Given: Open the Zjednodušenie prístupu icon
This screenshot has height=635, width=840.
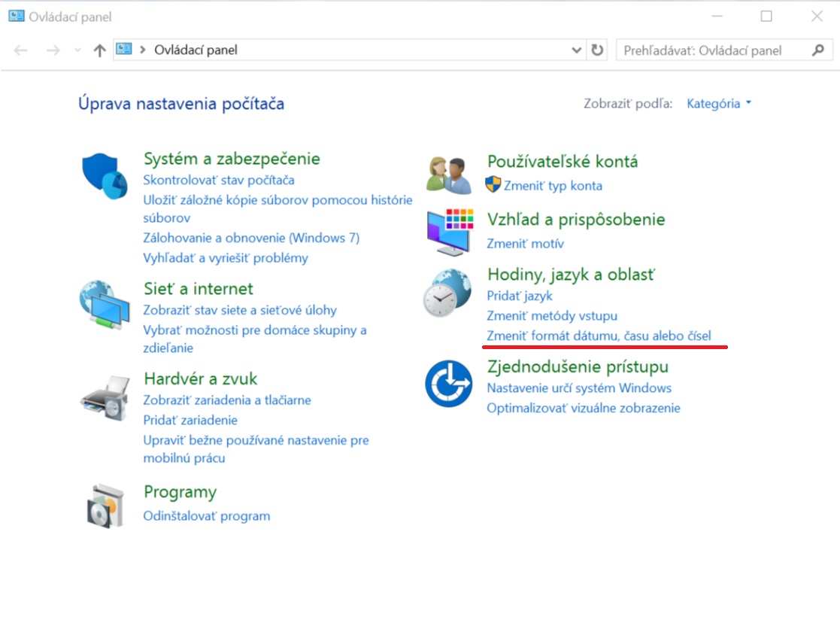Looking at the screenshot, I should (x=448, y=383).
